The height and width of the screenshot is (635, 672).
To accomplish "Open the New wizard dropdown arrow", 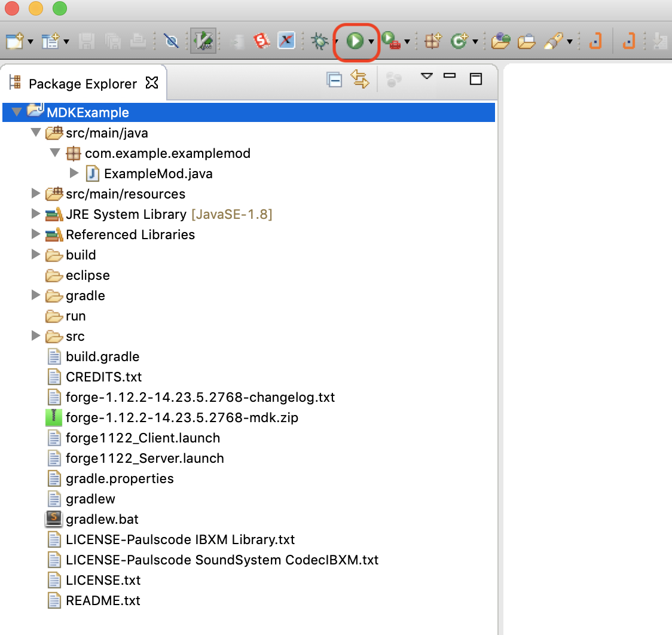I will [x=30, y=42].
